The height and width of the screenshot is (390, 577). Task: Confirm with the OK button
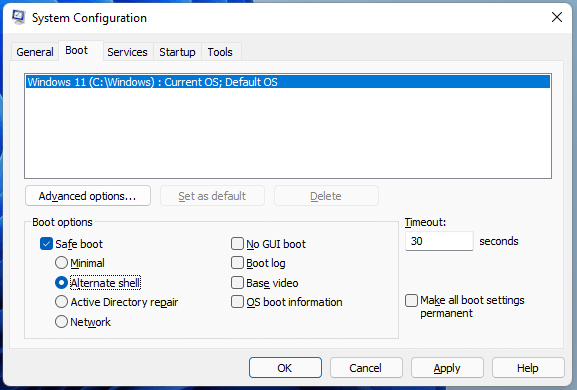(x=285, y=368)
